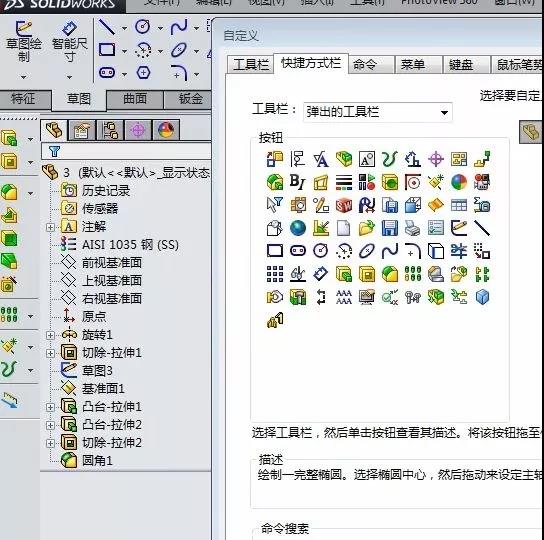The image size is (544, 540).
Task: Switch to the 快捷方式栏 tab
Action: pos(311,63)
